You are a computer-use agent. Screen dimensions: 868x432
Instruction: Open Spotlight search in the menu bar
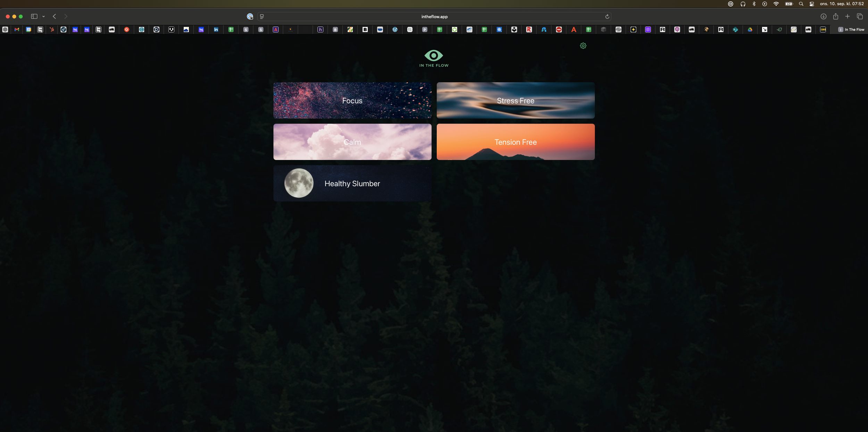801,4
